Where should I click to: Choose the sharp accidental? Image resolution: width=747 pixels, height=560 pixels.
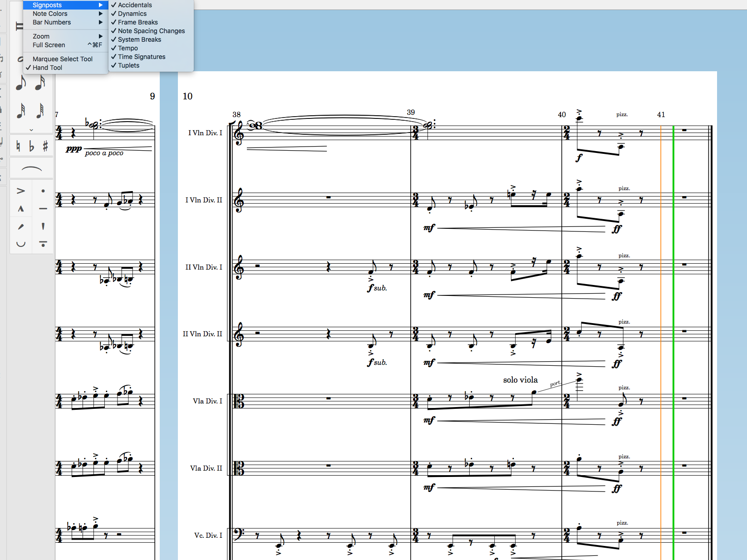45,146
